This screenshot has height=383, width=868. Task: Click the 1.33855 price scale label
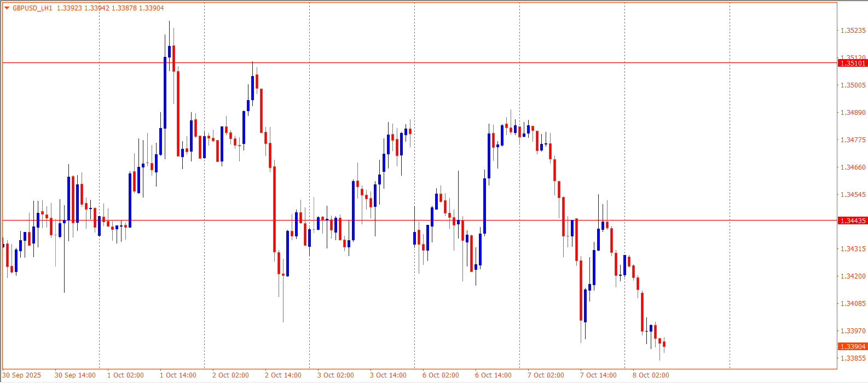tap(853, 358)
